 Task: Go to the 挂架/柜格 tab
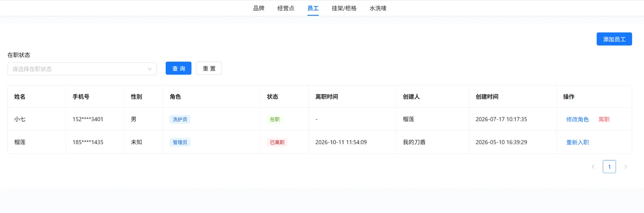tap(344, 8)
